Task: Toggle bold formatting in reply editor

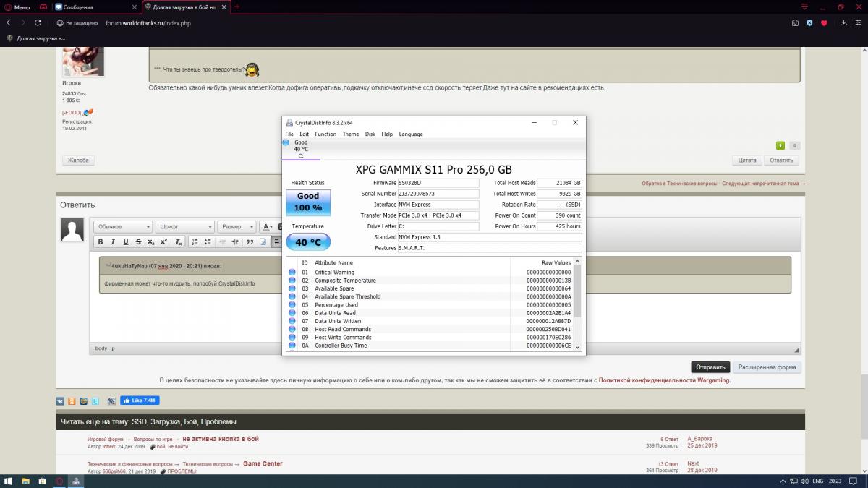Action: pyautogui.click(x=101, y=242)
